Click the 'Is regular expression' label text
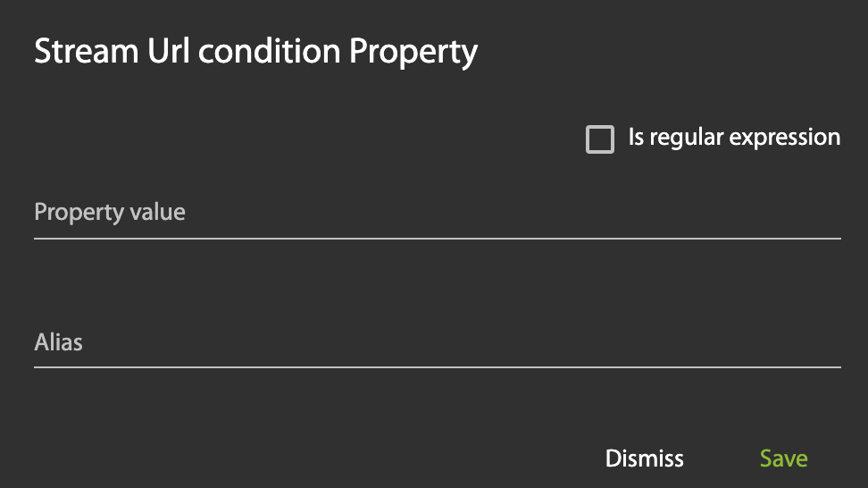 click(733, 138)
